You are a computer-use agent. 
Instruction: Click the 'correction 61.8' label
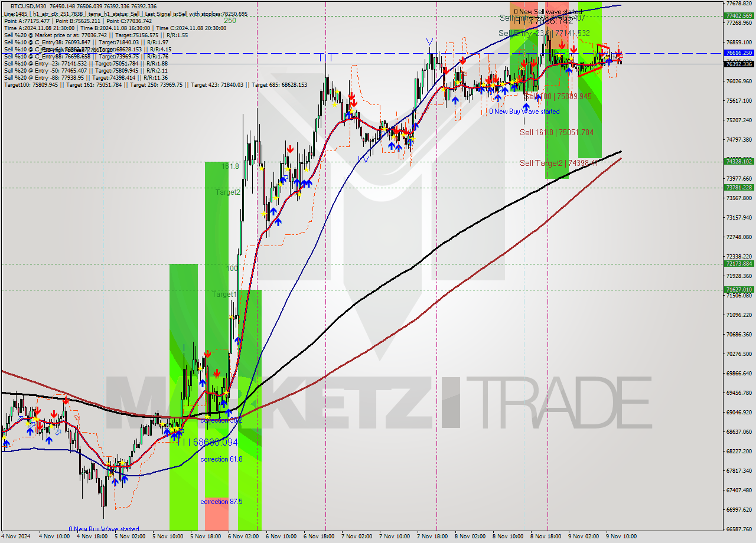click(221, 459)
